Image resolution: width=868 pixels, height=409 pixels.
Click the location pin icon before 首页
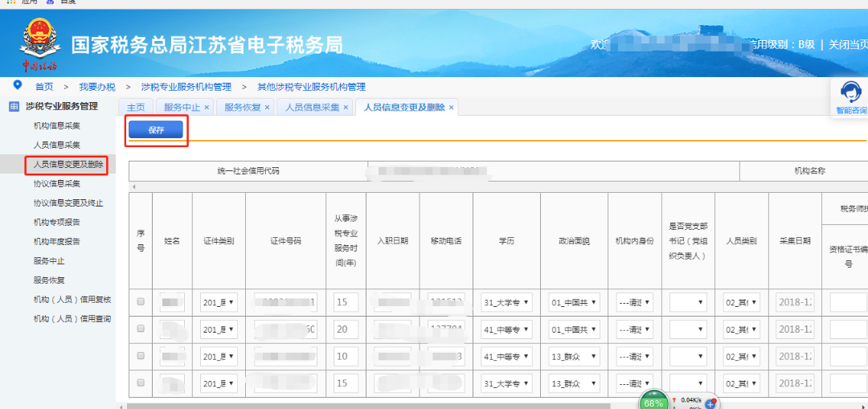tap(17, 84)
